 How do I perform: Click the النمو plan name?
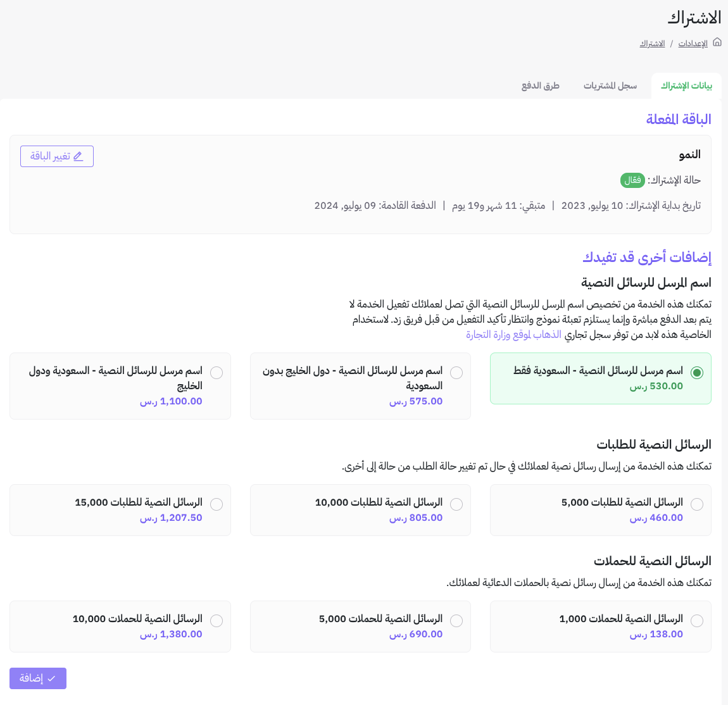(x=689, y=154)
